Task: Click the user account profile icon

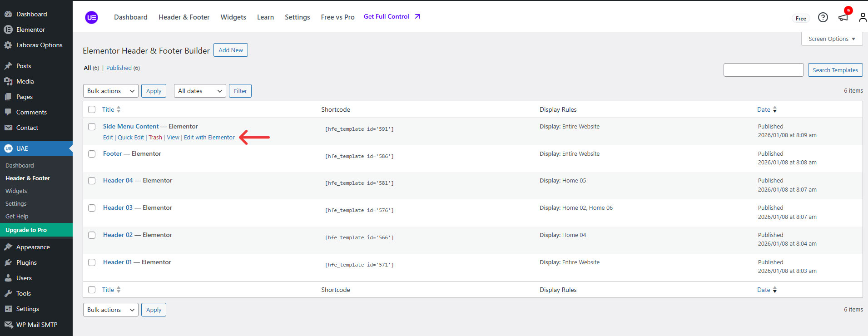Action: [x=862, y=17]
